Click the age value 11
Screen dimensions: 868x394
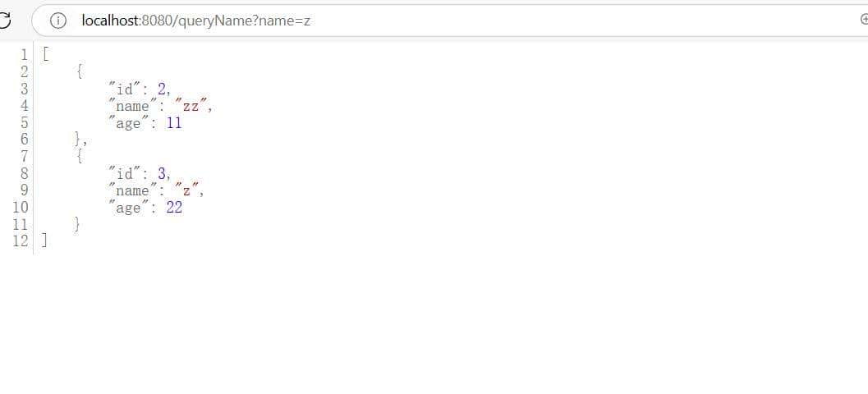174,123
